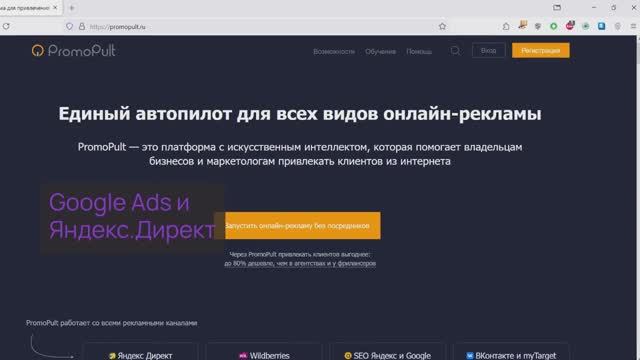
Task: Open the Помощь menu item
Action: click(419, 51)
